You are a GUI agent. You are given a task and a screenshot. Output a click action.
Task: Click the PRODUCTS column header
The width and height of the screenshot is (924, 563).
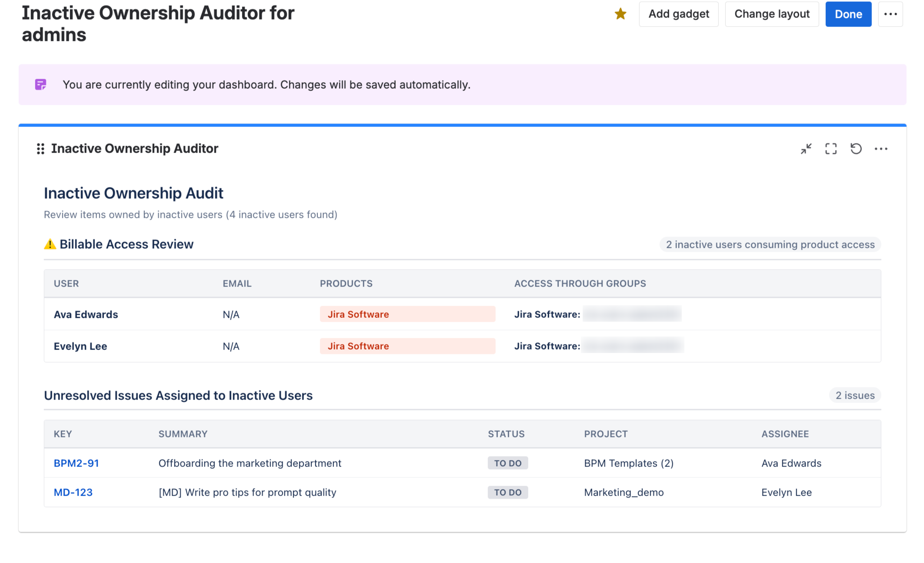tap(346, 283)
